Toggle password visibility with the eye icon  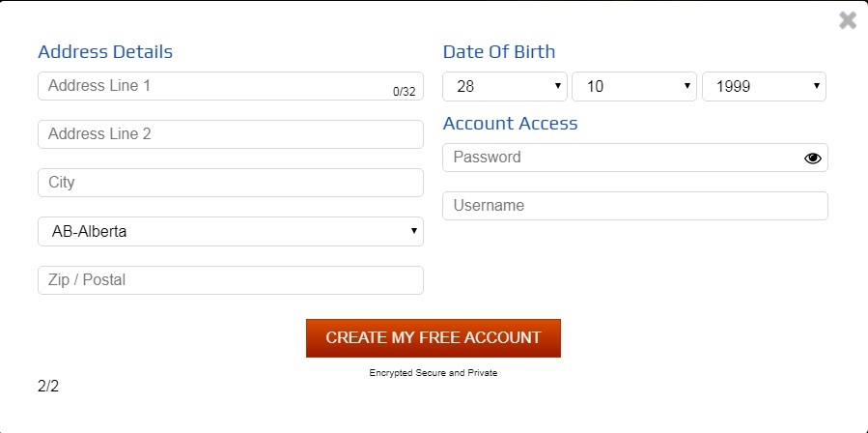(x=812, y=159)
